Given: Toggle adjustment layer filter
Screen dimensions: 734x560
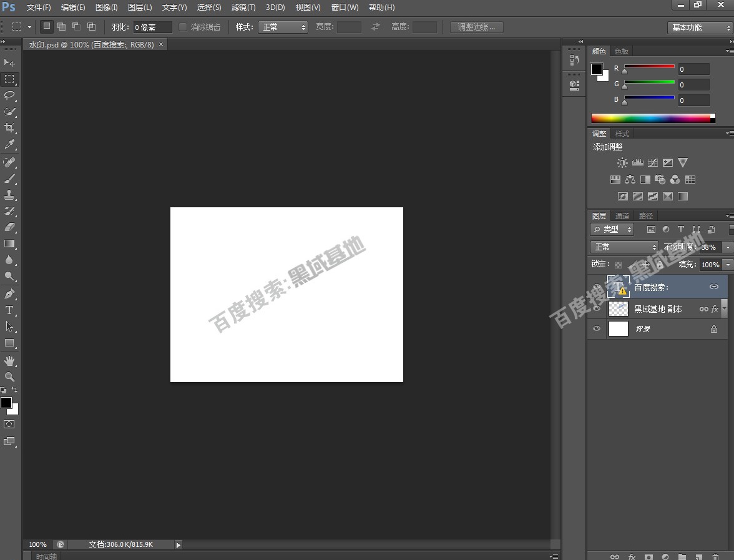Looking at the screenshot, I should (x=665, y=230).
